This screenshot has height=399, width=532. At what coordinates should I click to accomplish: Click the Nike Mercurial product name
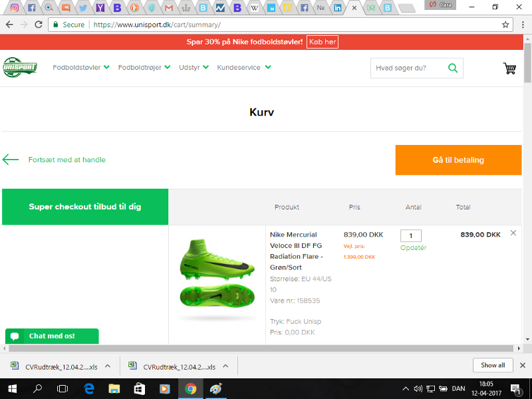[296, 251]
